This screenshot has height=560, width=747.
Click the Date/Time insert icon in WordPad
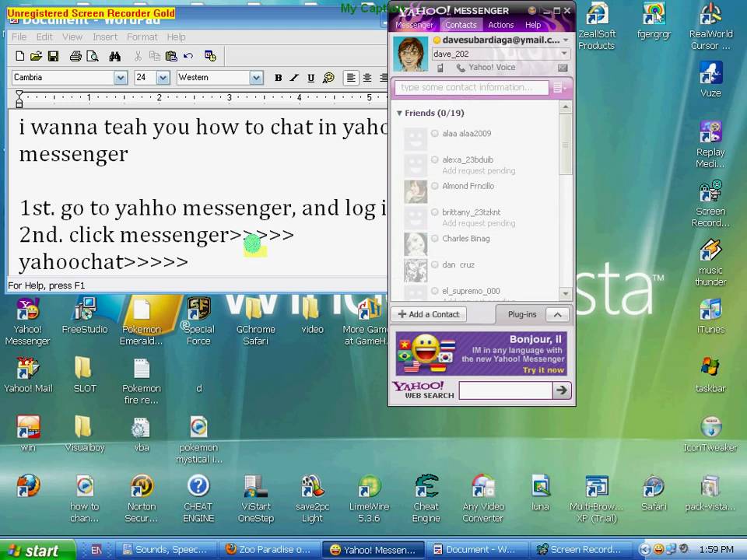tap(210, 56)
